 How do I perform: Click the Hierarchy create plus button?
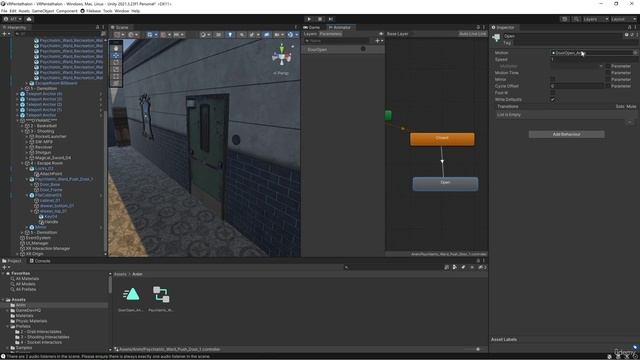[5, 34]
